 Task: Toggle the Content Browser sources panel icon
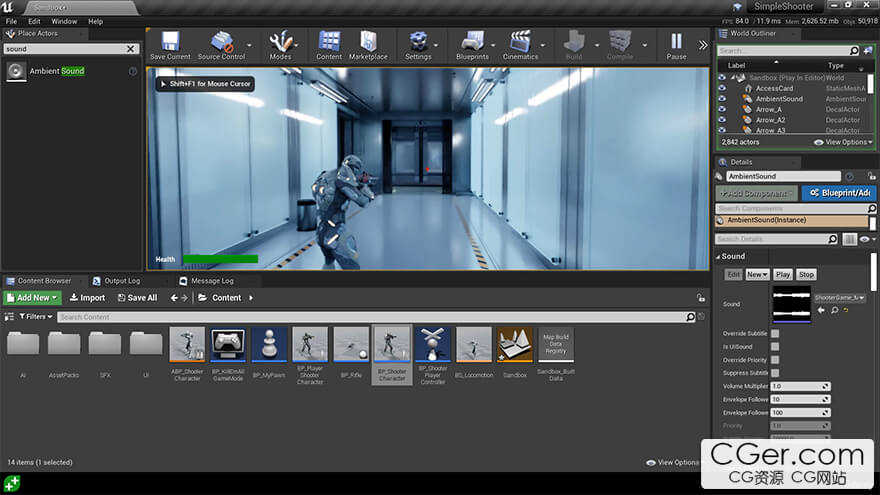coord(9,317)
